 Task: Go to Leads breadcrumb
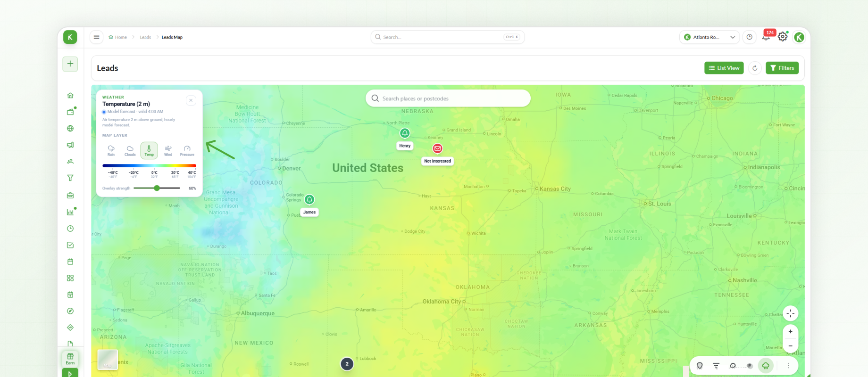[x=145, y=37]
